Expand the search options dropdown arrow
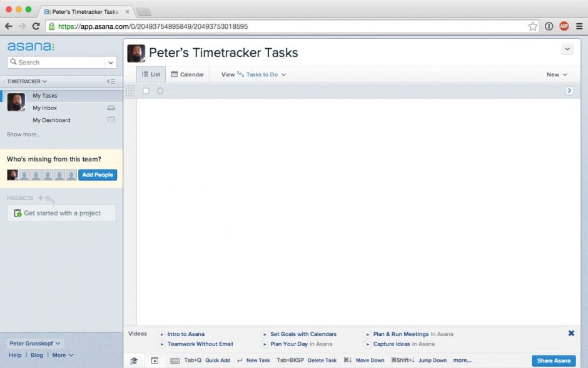Image resolution: width=588 pixels, height=368 pixels. (x=111, y=63)
